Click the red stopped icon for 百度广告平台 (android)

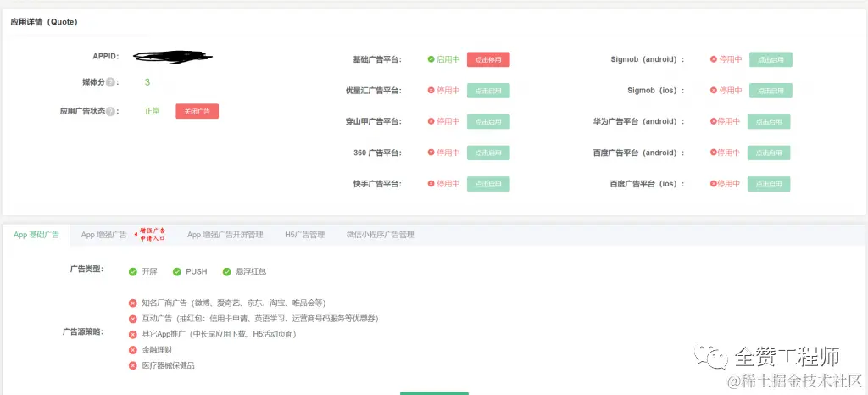714,153
